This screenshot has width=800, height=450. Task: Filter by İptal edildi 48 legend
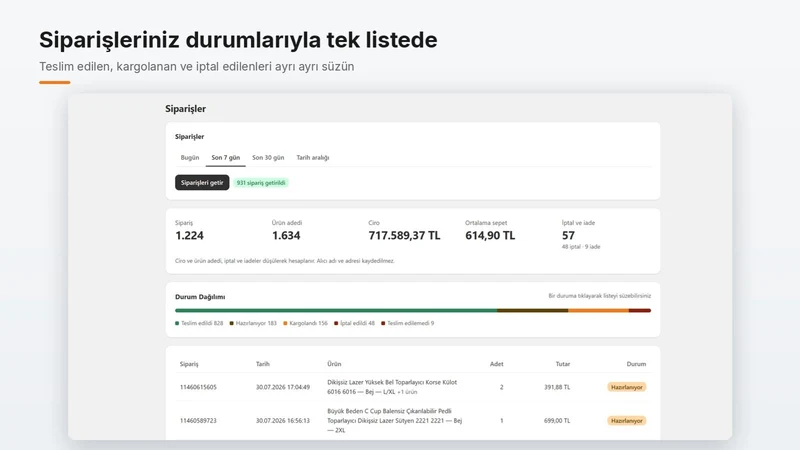click(x=354, y=323)
